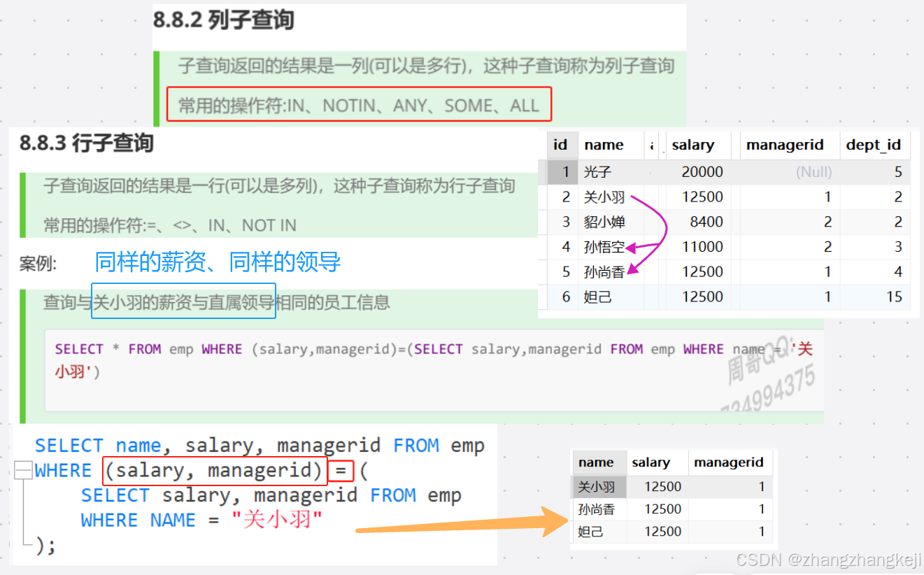The image size is (924, 575).
Task: Select the row id '6' cell of 妲己 row
Action: [562, 297]
